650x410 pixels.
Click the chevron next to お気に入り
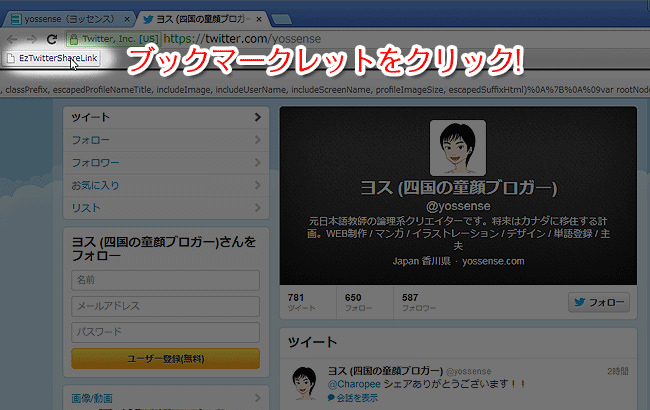coord(257,185)
